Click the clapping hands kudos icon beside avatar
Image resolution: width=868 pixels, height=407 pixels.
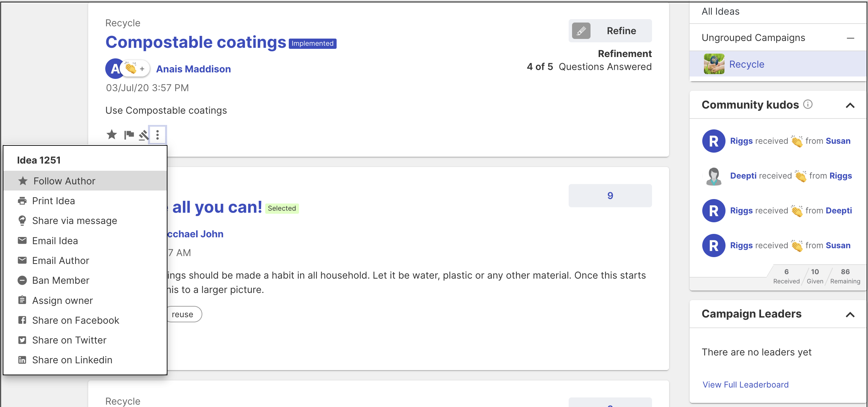pos(131,68)
